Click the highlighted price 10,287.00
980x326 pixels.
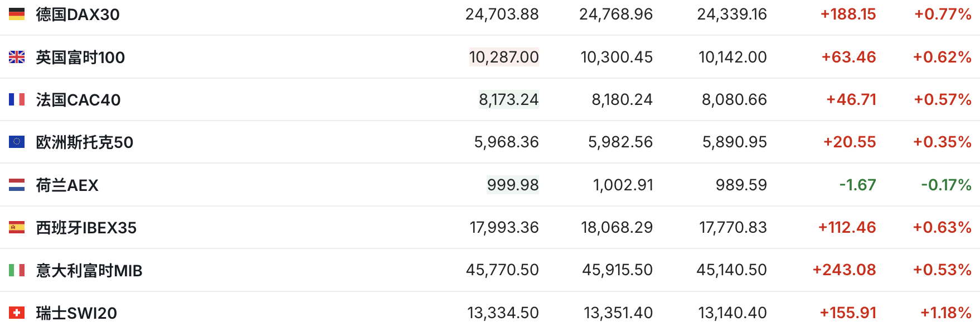point(504,57)
